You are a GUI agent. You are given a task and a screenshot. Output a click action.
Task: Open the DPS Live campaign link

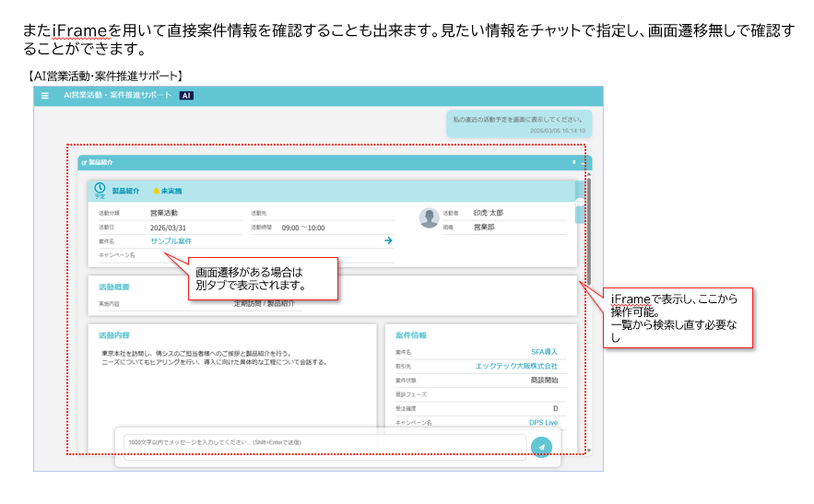tap(543, 422)
